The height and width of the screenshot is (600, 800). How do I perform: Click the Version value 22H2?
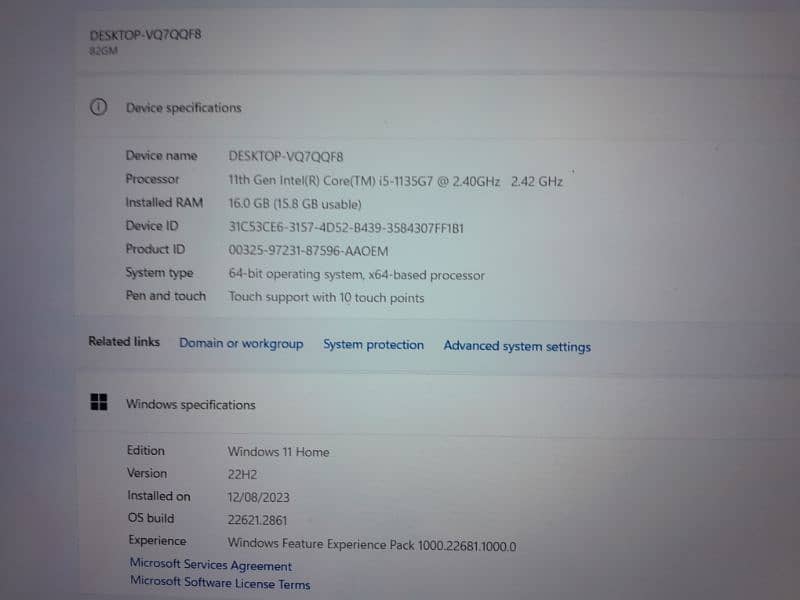(242, 474)
